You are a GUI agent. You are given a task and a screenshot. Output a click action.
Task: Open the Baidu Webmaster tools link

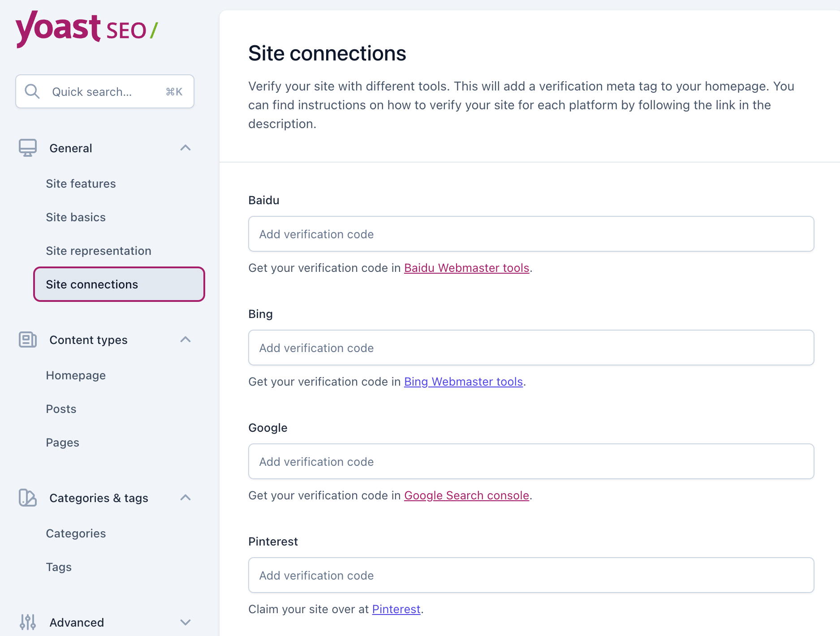466,268
